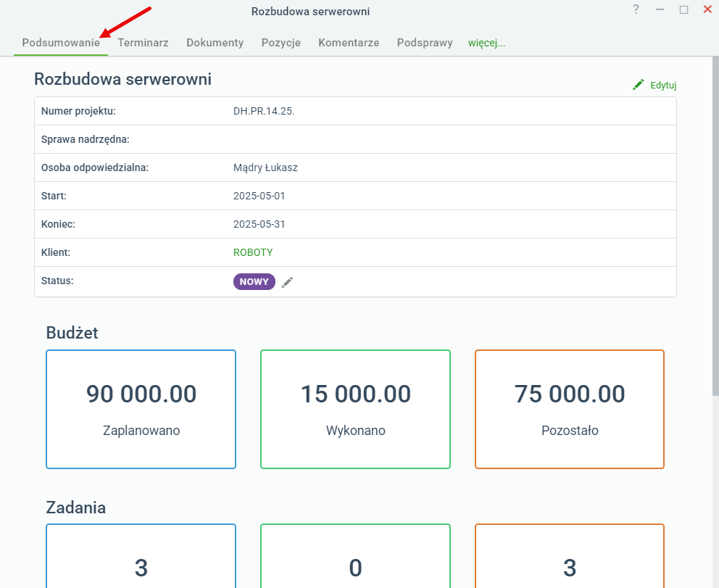Click the Wykonano budget card 15 000.00
The width and height of the screenshot is (719, 588).
tap(355, 409)
